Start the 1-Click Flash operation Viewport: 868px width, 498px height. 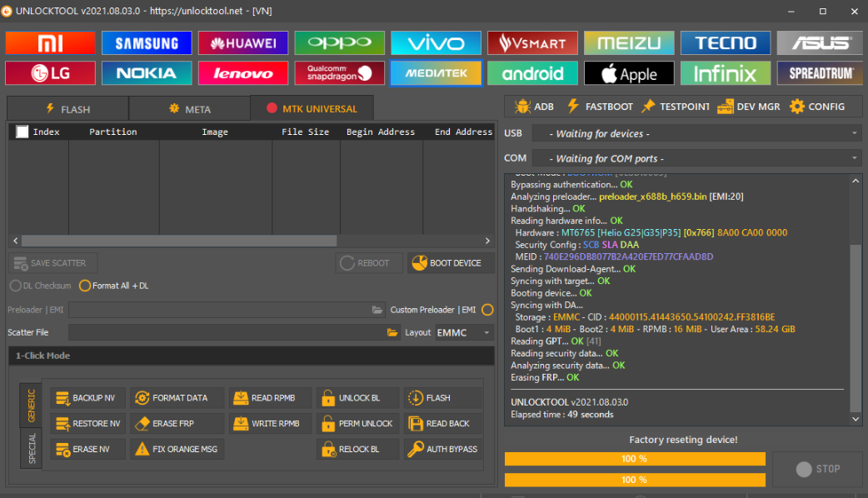click(x=443, y=398)
